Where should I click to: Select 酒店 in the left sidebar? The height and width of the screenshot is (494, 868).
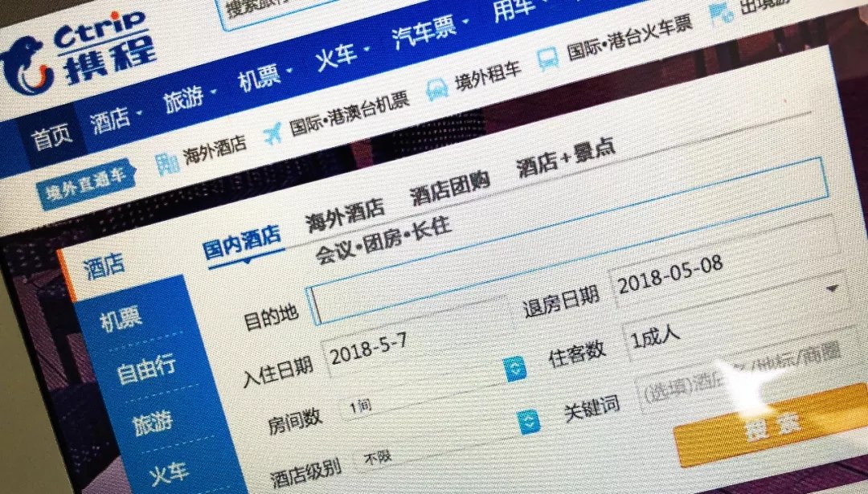(104, 267)
